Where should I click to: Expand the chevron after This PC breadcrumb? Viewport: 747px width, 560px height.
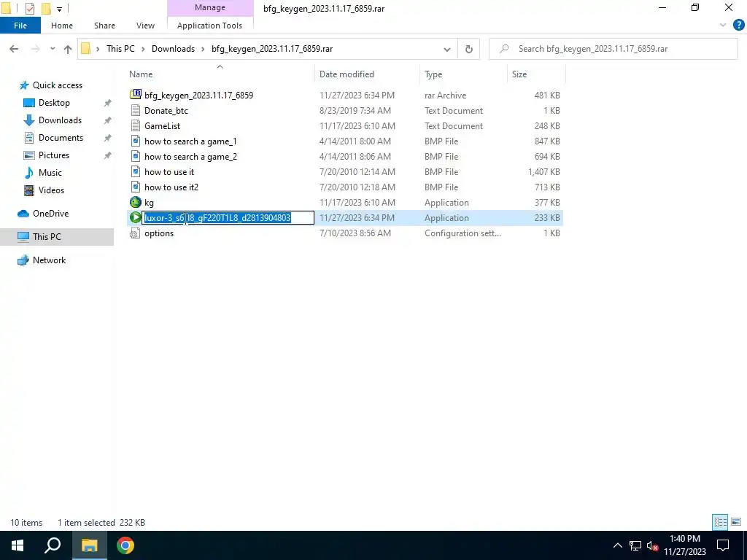143,49
